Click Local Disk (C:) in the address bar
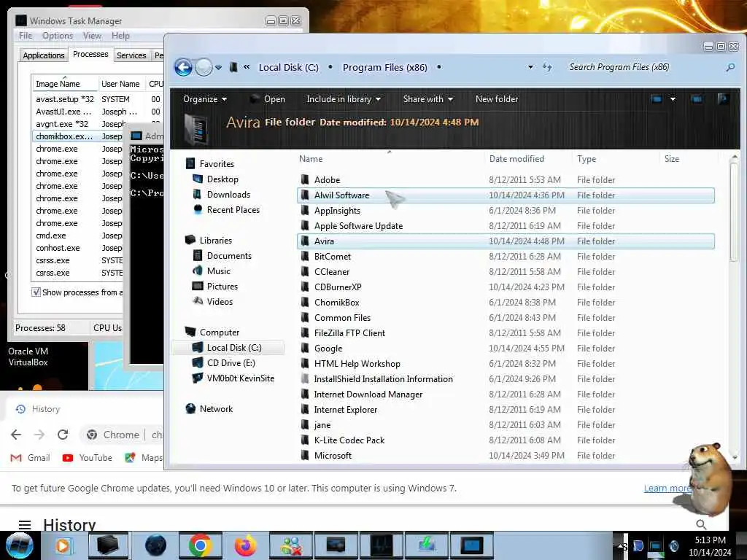747x560 pixels. point(288,67)
